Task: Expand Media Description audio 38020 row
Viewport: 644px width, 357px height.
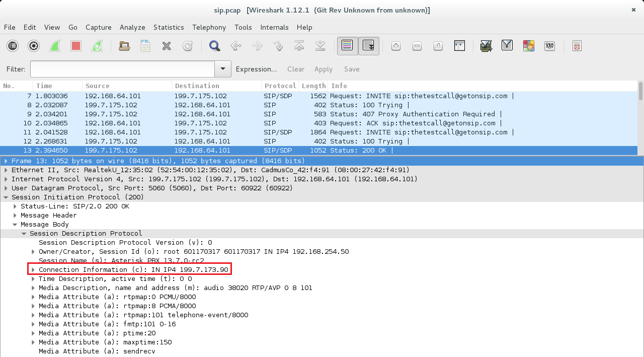Action: coord(33,288)
